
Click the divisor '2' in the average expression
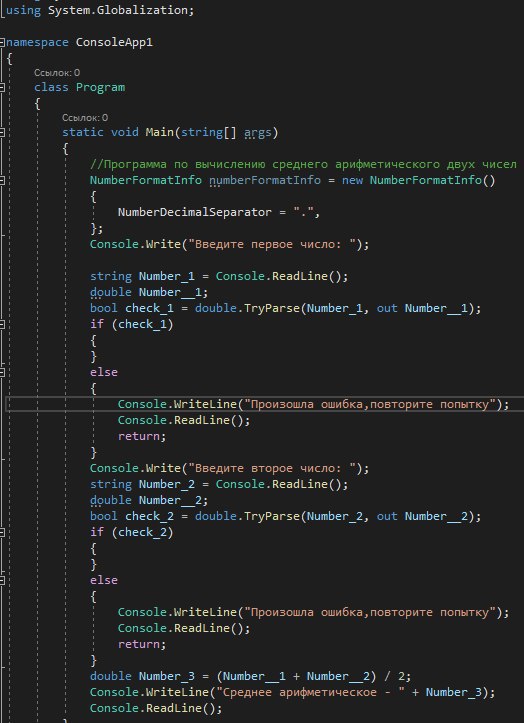click(x=401, y=676)
